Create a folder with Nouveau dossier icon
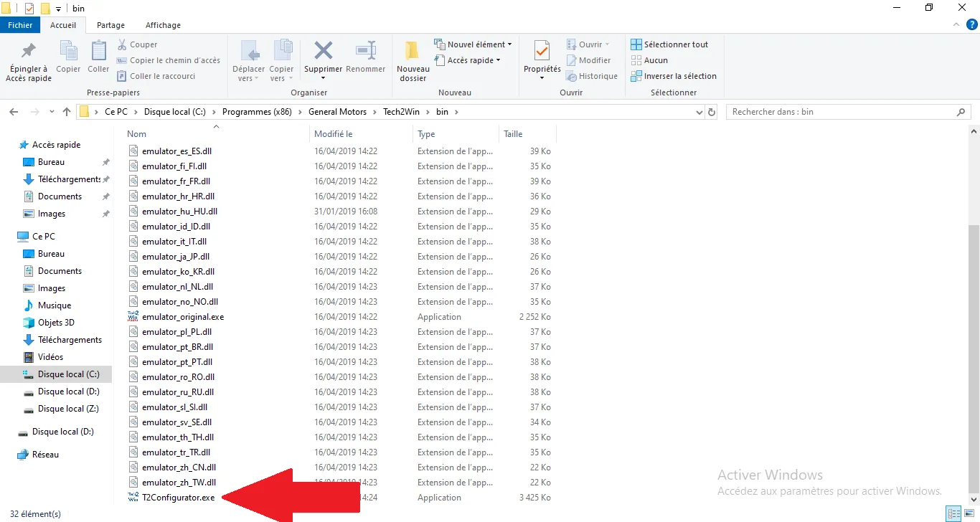This screenshot has width=980, height=522. [413, 52]
